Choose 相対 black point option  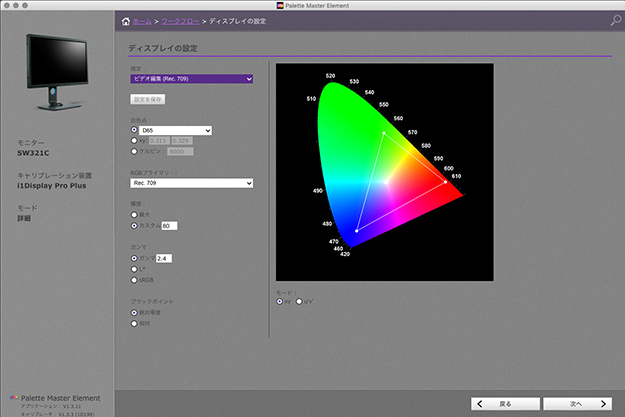click(135, 323)
